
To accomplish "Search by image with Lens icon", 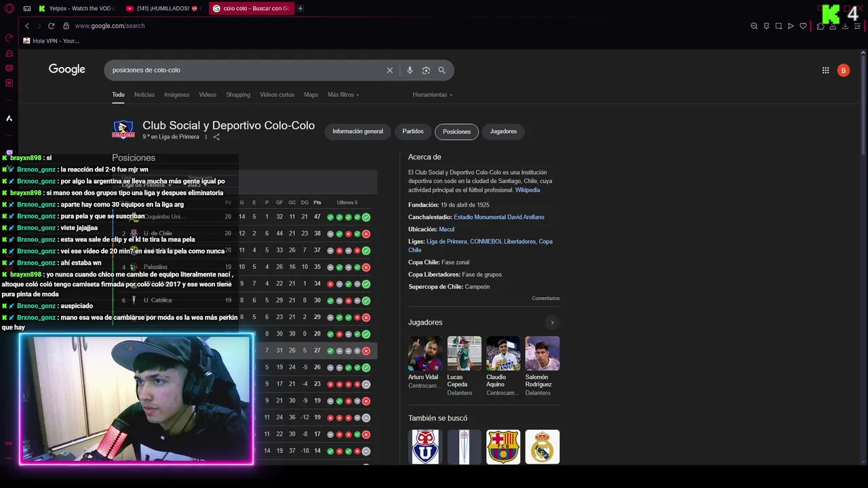I will 426,70.
